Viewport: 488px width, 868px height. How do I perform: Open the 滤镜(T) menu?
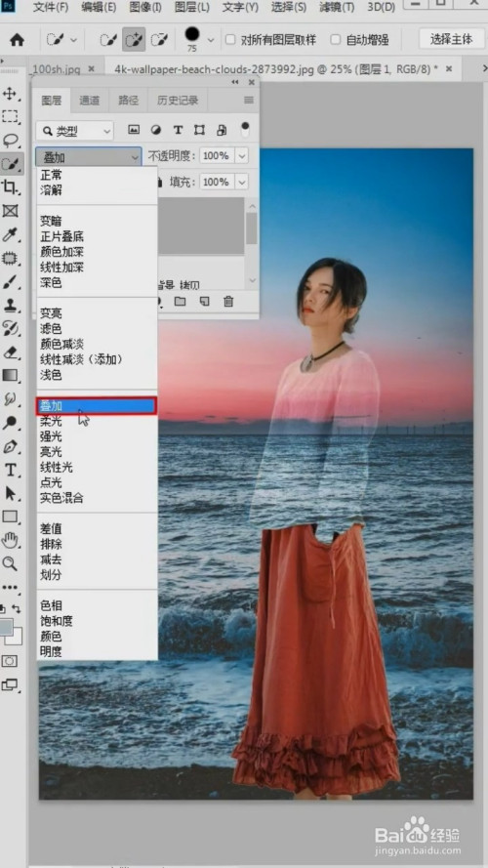337,7
